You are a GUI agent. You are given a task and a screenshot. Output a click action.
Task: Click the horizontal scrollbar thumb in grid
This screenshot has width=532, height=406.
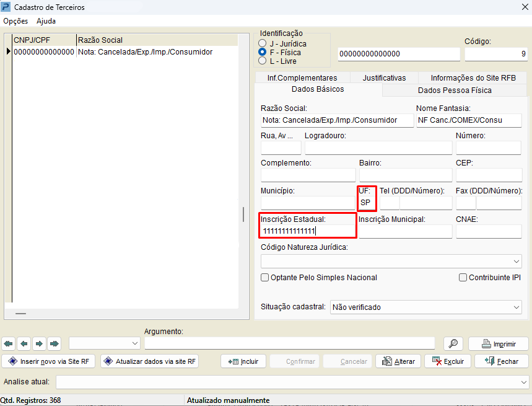click(x=20, y=314)
